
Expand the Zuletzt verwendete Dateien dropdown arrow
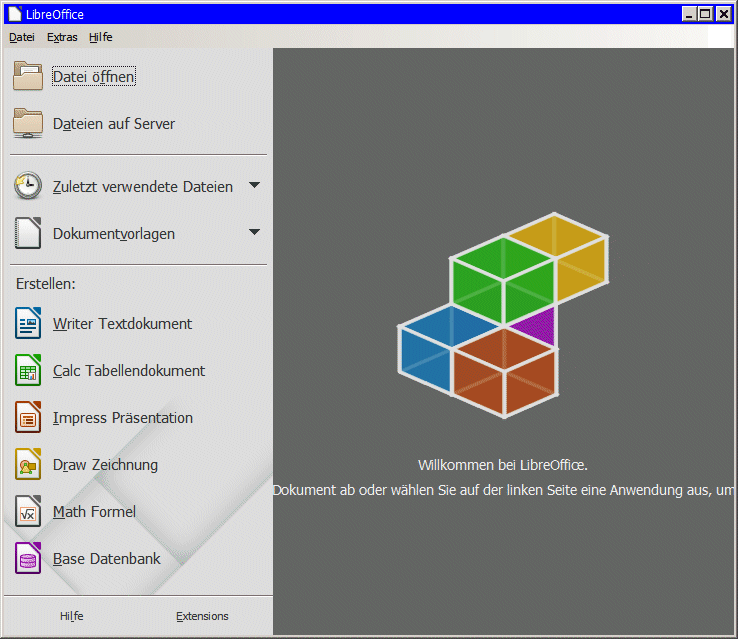coord(254,185)
